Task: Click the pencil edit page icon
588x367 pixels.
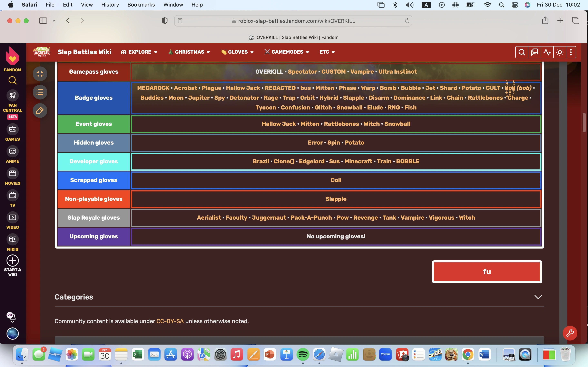Action: (x=40, y=111)
